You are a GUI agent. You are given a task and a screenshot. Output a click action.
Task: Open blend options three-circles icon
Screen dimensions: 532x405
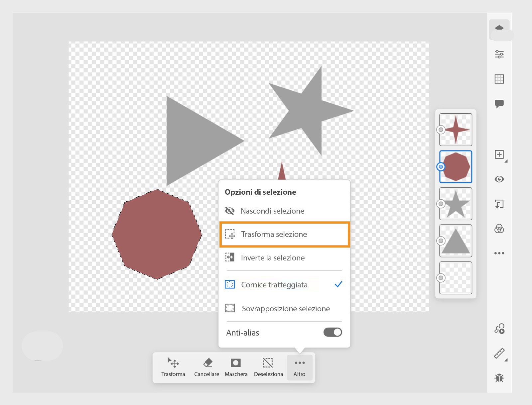point(499,229)
